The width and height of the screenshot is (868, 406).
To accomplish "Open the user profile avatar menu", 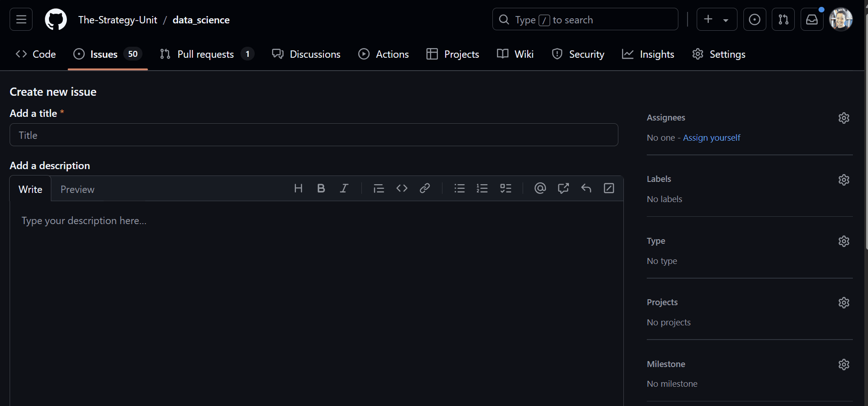I will [841, 19].
